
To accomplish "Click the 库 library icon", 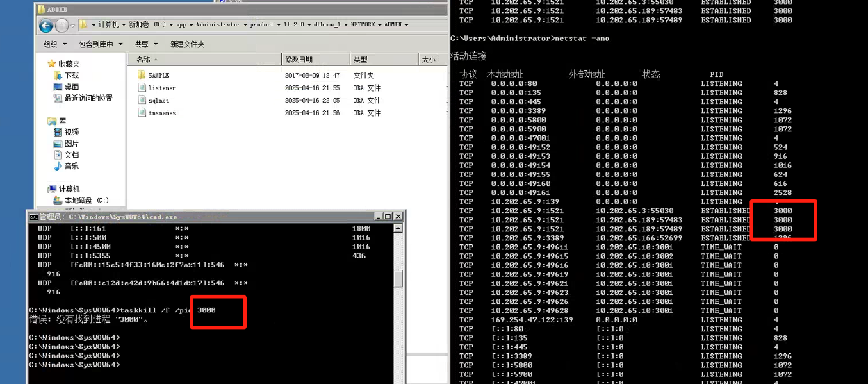I will pyautogui.click(x=51, y=121).
